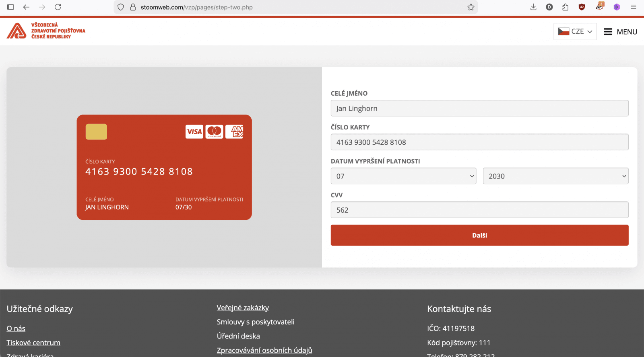Click the red Další button
The image size is (644, 357).
479,235
